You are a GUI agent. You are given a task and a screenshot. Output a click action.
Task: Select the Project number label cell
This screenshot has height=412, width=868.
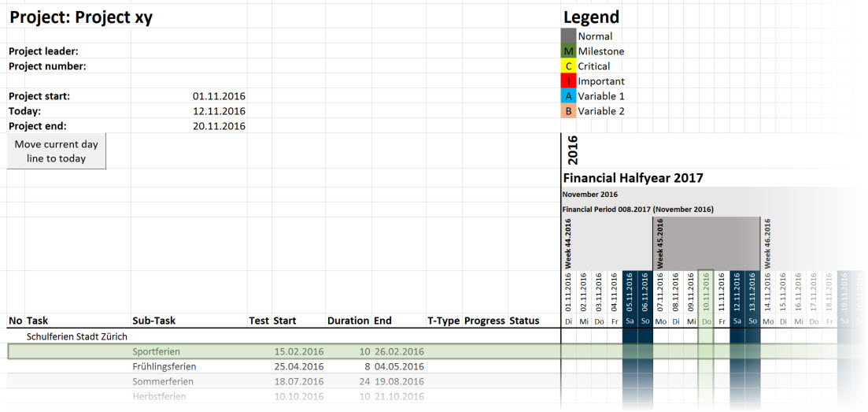click(47, 66)
